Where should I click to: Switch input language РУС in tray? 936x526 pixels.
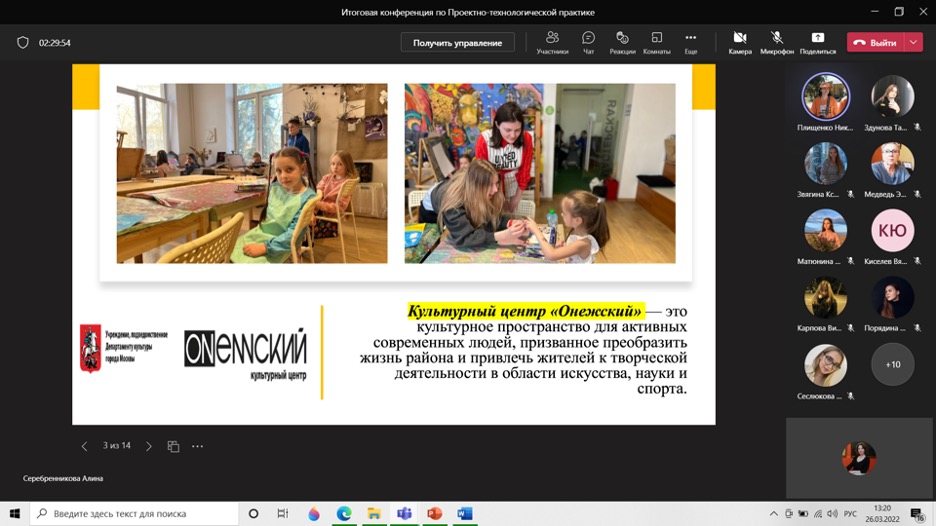(850, 514)
